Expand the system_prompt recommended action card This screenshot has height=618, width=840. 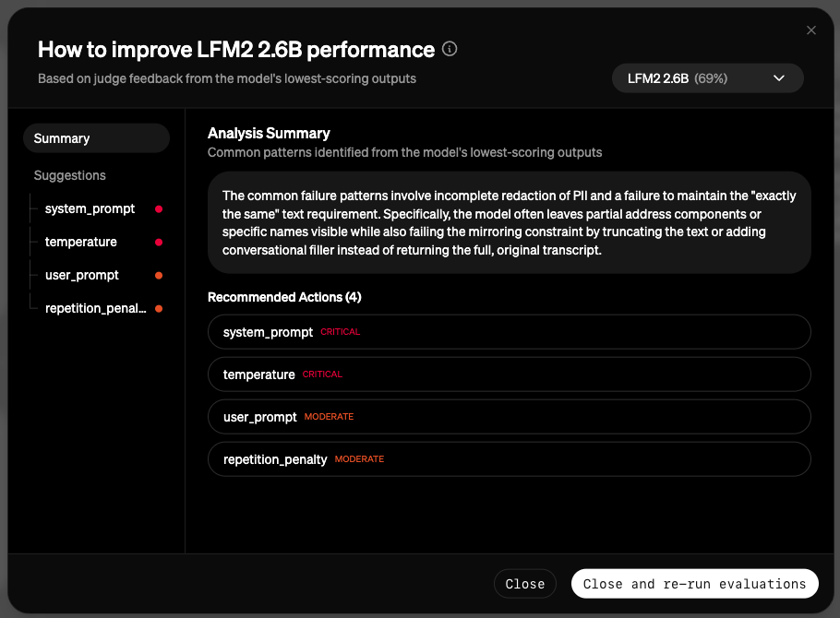509,332
